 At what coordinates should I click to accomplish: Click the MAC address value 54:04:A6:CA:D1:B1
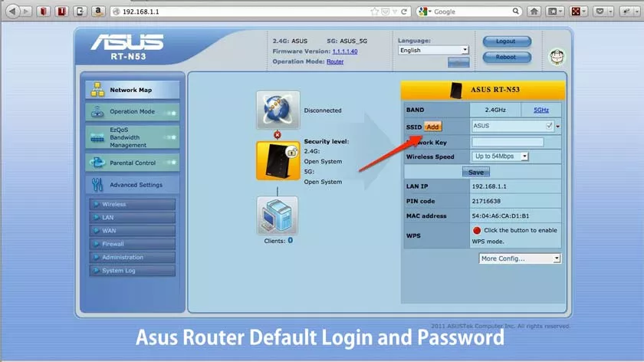501,216
